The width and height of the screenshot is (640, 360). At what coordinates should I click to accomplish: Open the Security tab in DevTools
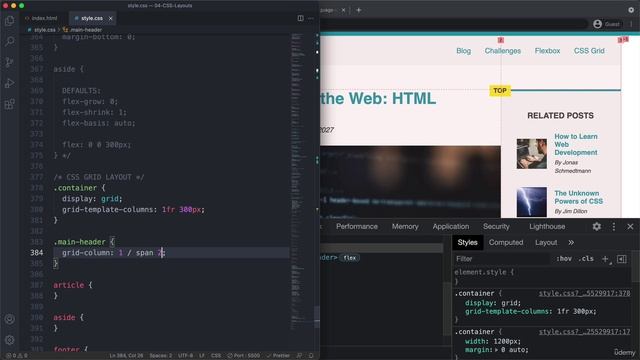pos(496,227)
